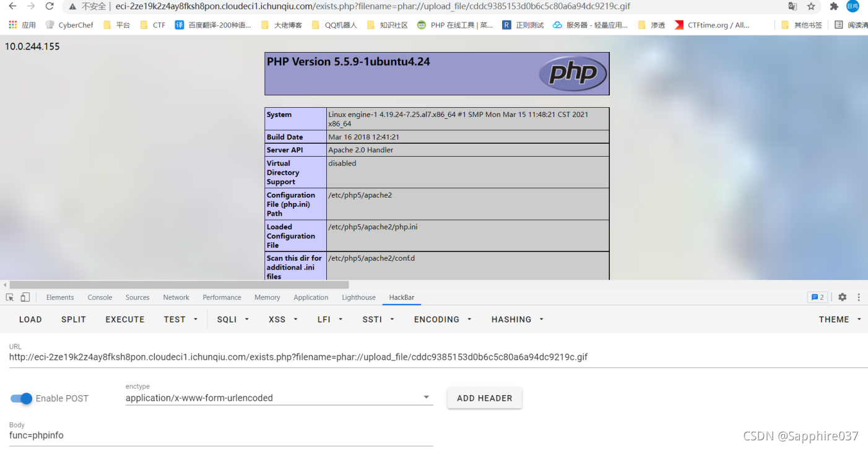Open the 大佬博客 bookmark folder

[x=282, y=25]
